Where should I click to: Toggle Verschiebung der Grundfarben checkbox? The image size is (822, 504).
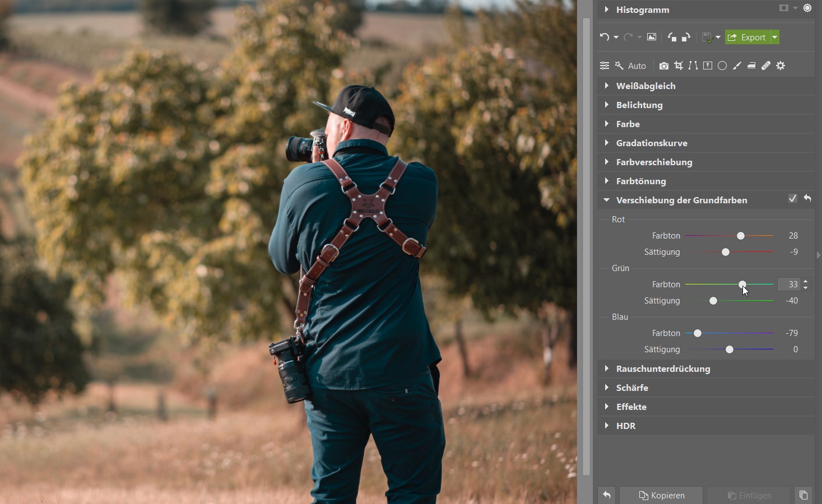(x=792, y=198)
